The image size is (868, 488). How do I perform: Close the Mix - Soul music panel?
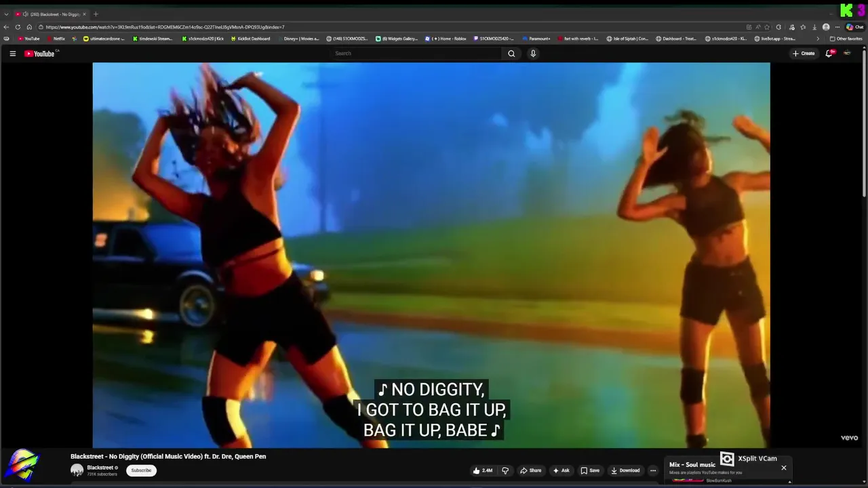tap(784, 468)
